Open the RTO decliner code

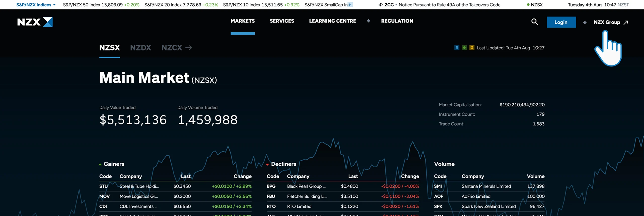pos(271,206)
